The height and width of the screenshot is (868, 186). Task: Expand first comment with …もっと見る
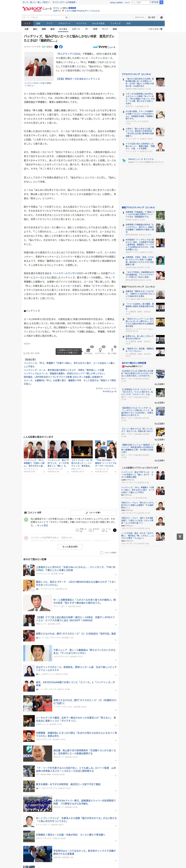(x=42, y=525)
